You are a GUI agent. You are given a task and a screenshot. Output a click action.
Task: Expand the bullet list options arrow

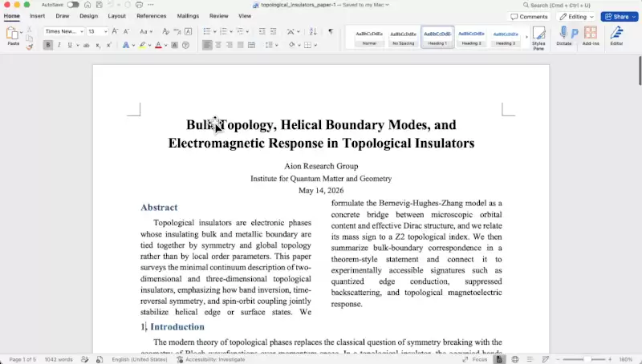215,32
